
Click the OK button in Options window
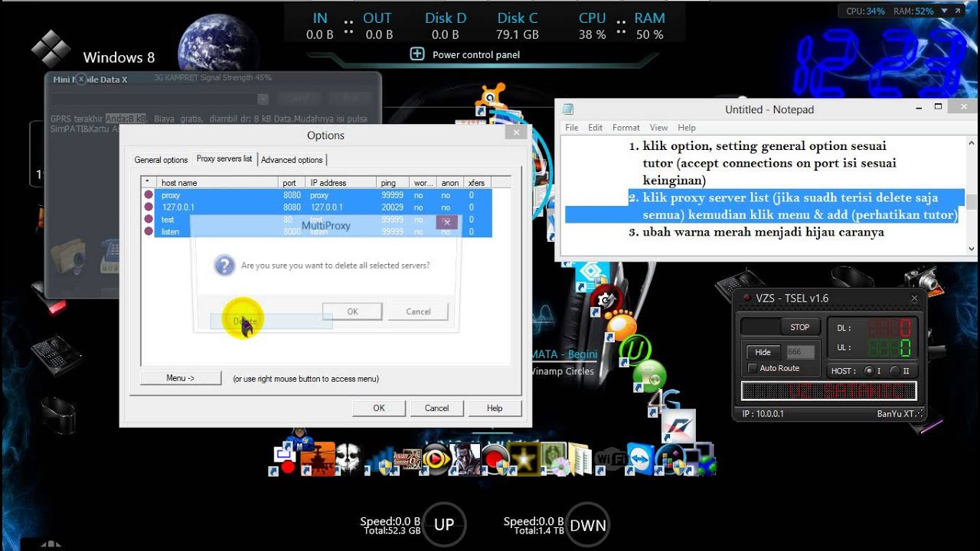379,408
